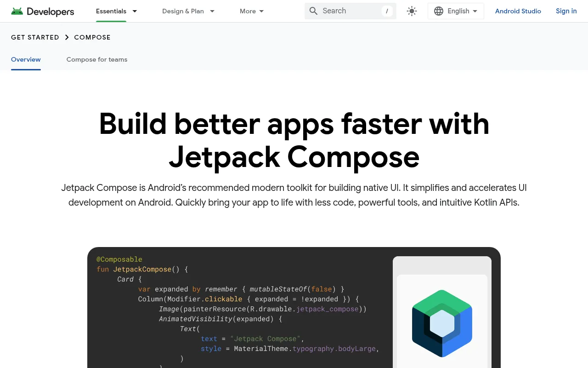This screenshot has width=588, height=368.
Task: Click the magnifier search icon
Action: (x=313, y=11)
